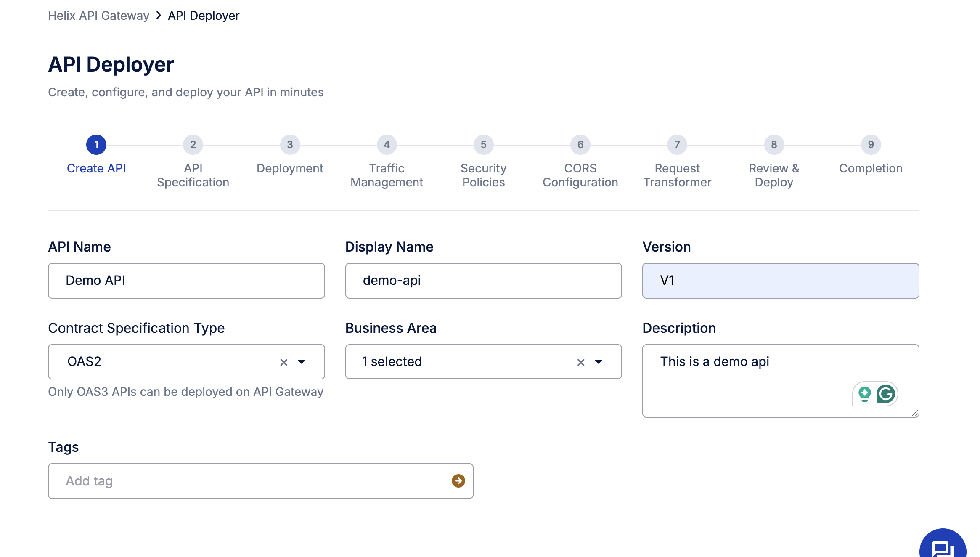980x557 pixels.
Task: Submit the tag using the arrow icon
Action: (x=458, y=480)
